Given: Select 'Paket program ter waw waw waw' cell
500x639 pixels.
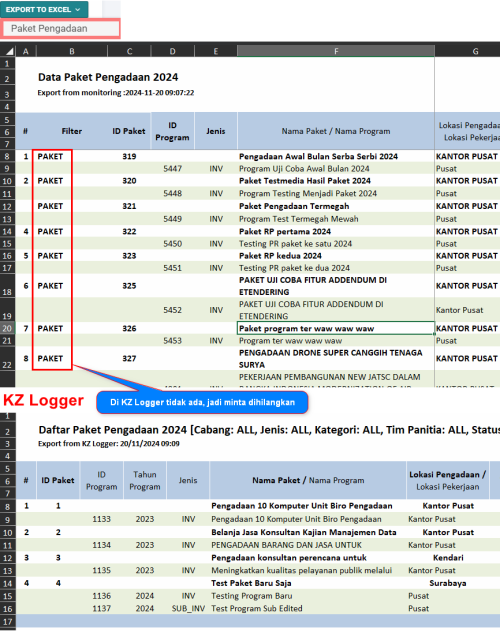Looking at the screenshot, I should (x=336, y=328).
